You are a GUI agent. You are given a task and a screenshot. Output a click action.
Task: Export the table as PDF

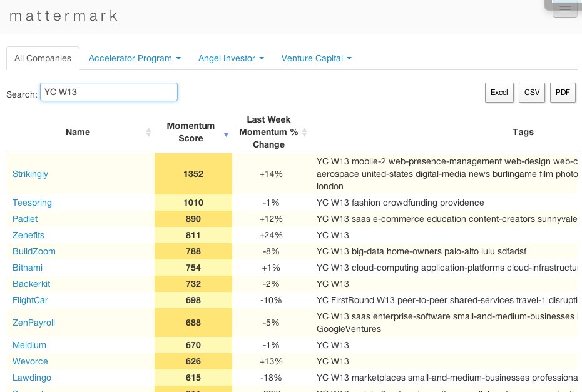coord(563,93)
